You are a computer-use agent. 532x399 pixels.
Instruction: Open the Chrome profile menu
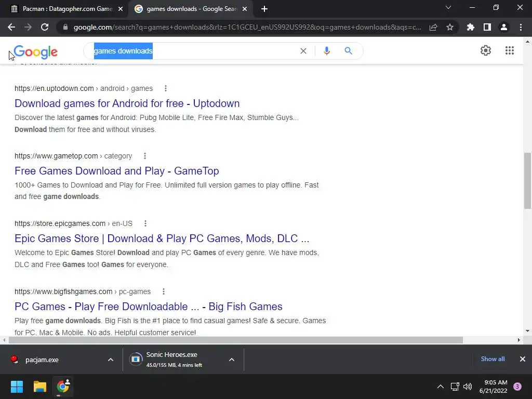tap(504, 27)
